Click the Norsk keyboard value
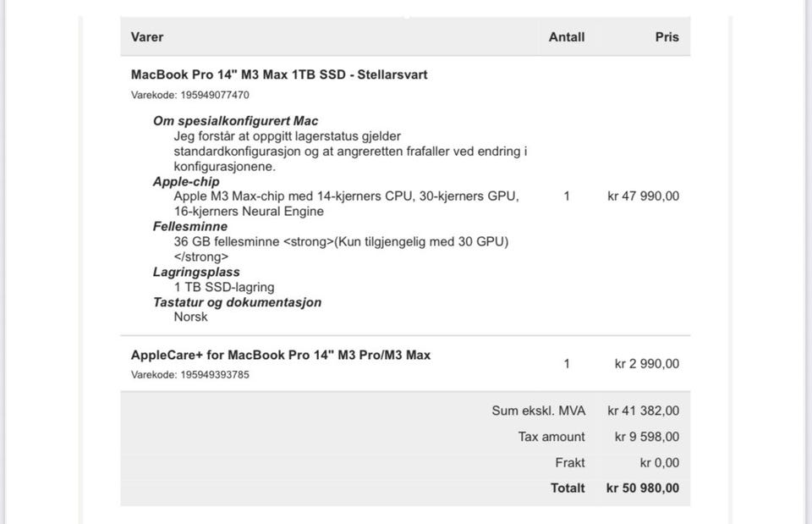The image size is (812, 524). (x=191, y=317)
